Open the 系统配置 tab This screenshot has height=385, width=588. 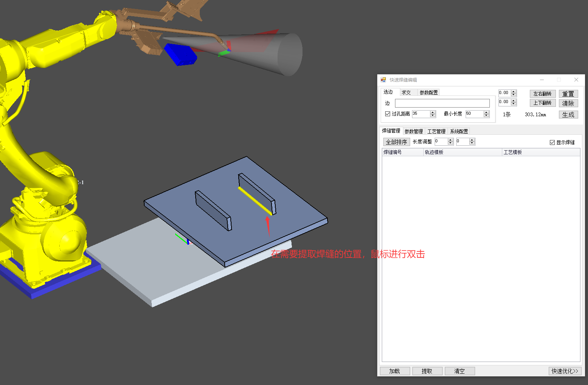pos(459,131)
